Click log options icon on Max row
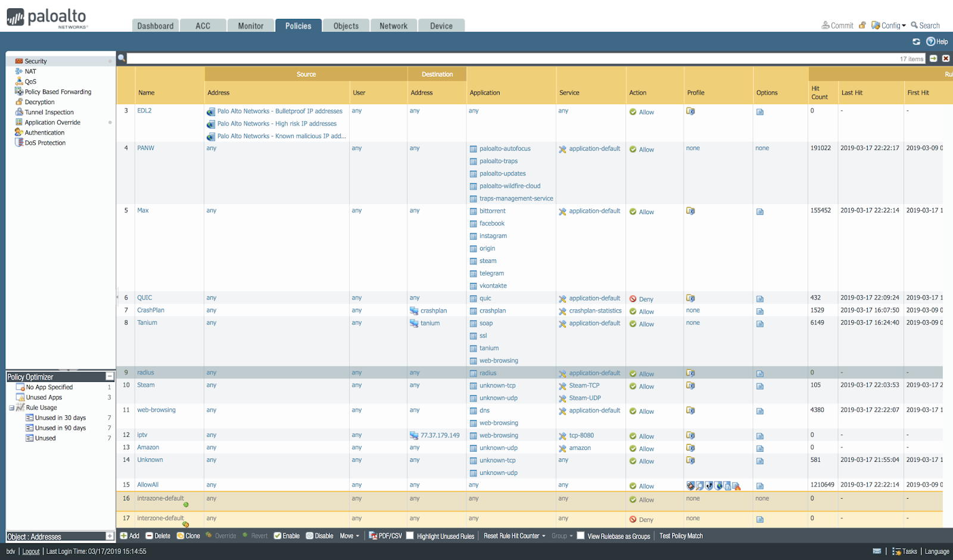The height and width of the screenshot is (560, 953). (x=760, y=212)
